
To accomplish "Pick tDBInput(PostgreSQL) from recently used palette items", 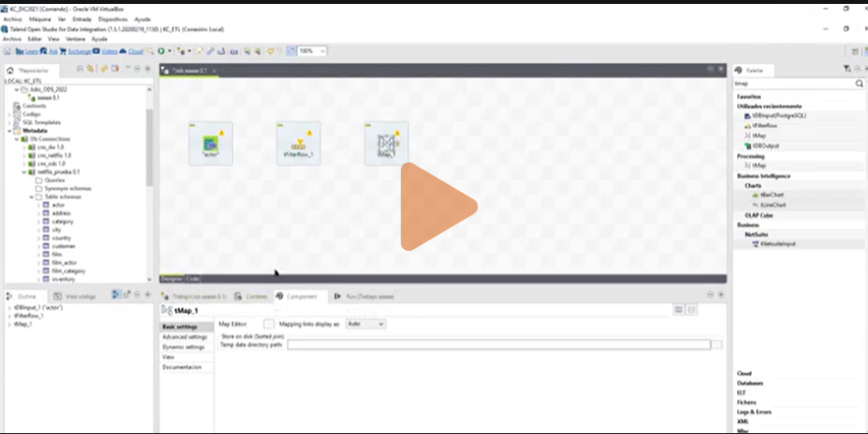I will [x=779, y=116].
